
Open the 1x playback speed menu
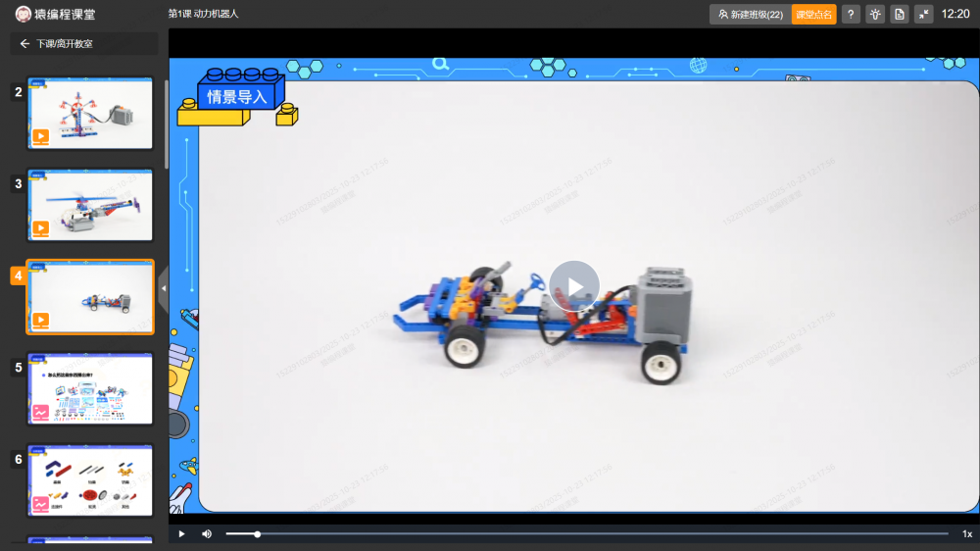click(966, 534)
